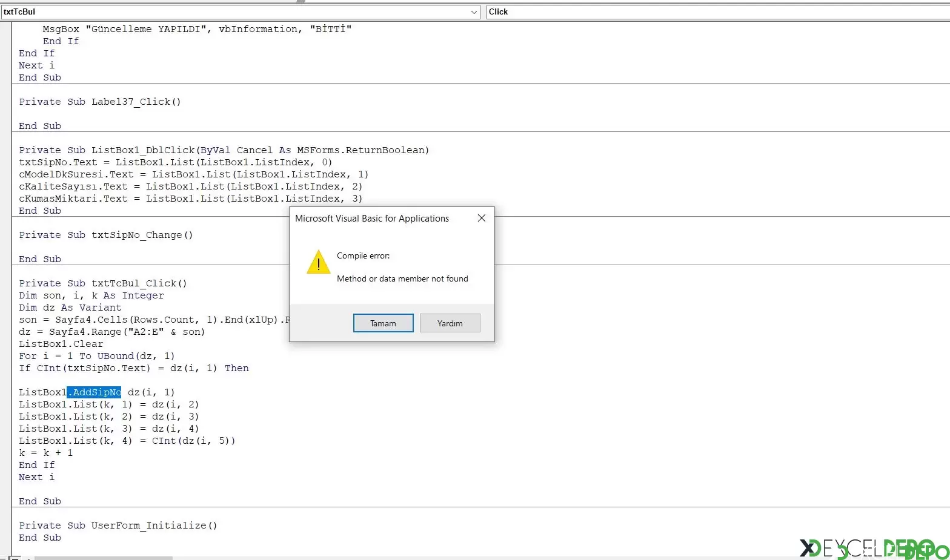Click the 'If CInt(txtSipNo.Text)' condition line

134,368
